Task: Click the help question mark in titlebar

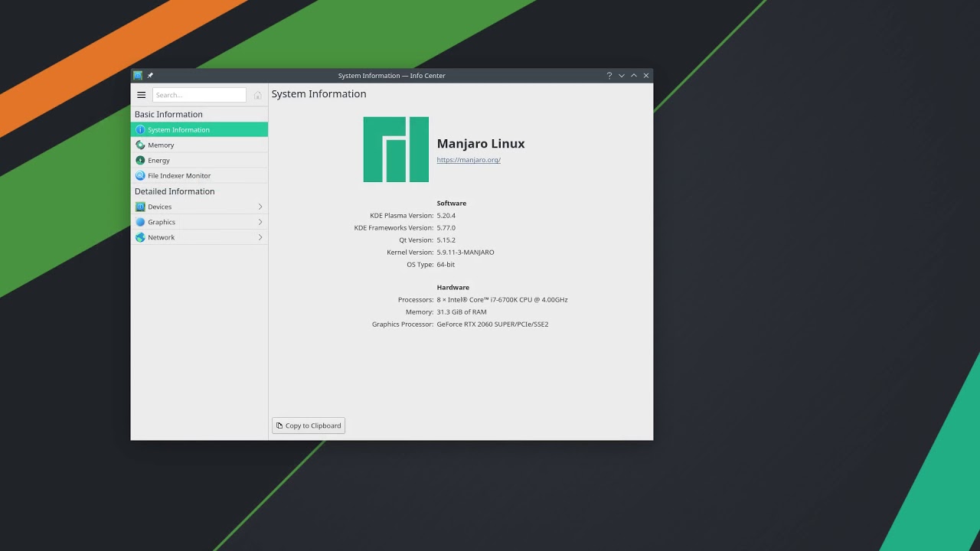Action: tap(609, 75)
